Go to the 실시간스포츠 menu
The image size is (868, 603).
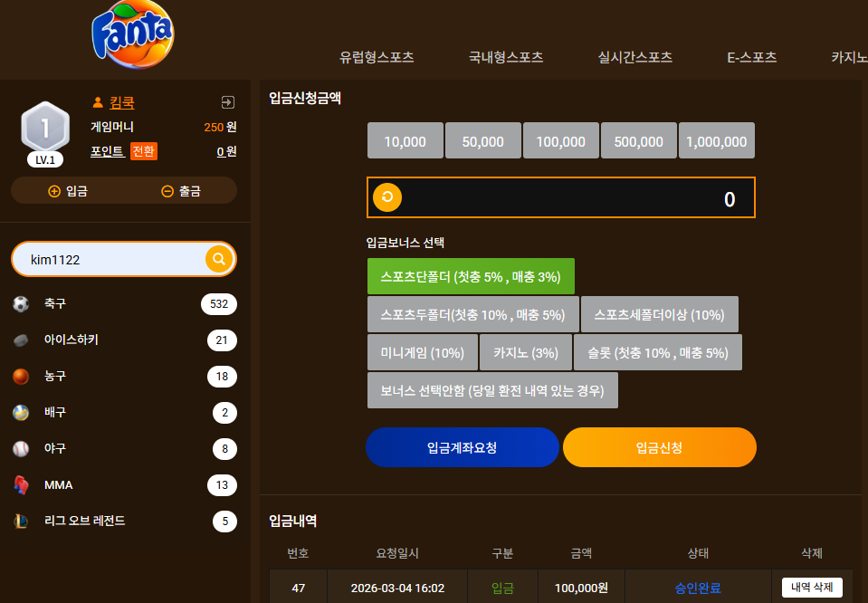coord(634,57)
